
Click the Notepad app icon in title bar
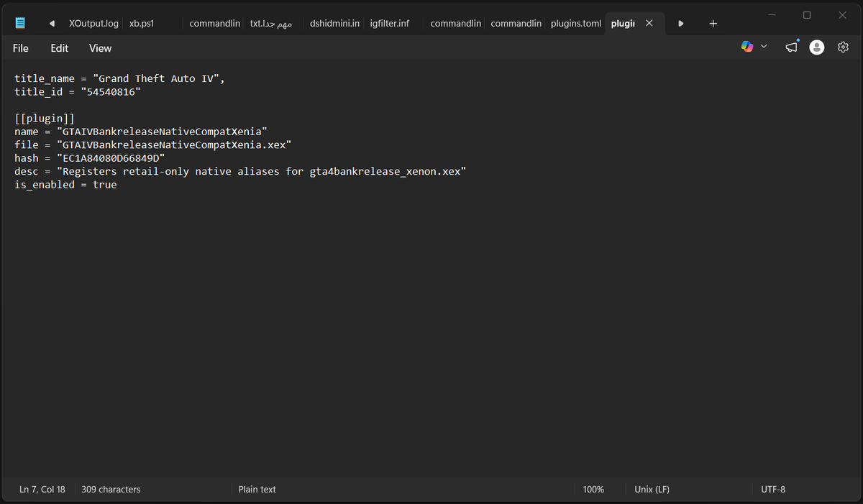click(x=20, y=23)
